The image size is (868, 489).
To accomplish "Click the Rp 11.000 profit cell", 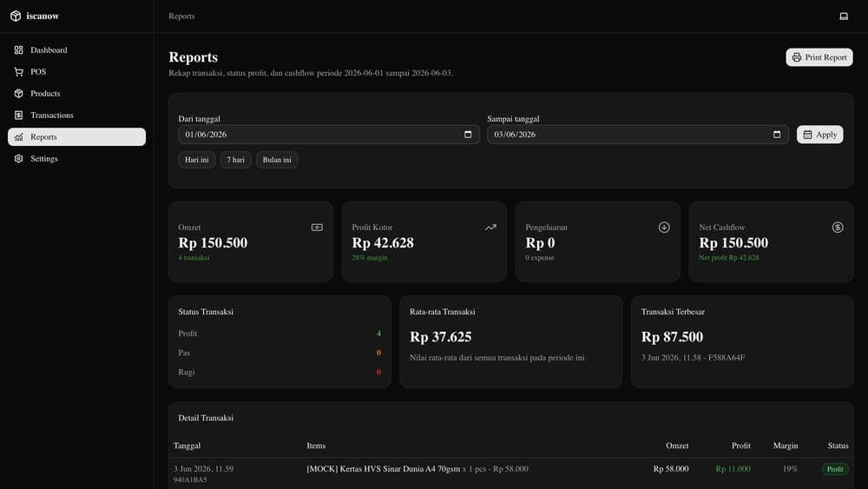I will 733,469.
